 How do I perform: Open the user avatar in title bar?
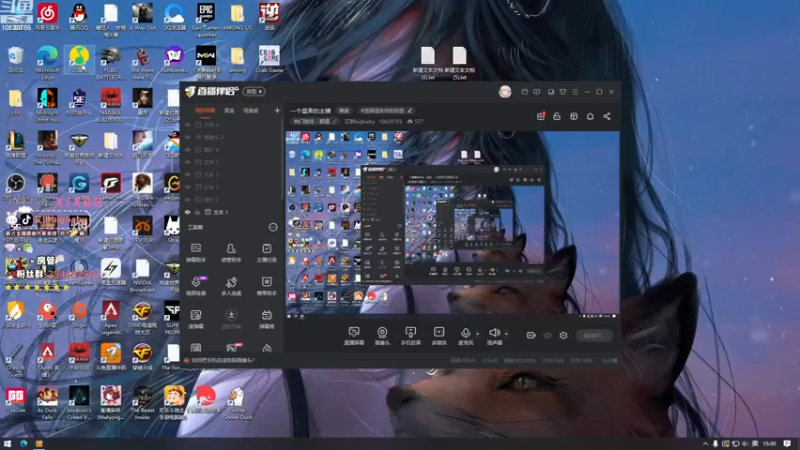[505, 92]
